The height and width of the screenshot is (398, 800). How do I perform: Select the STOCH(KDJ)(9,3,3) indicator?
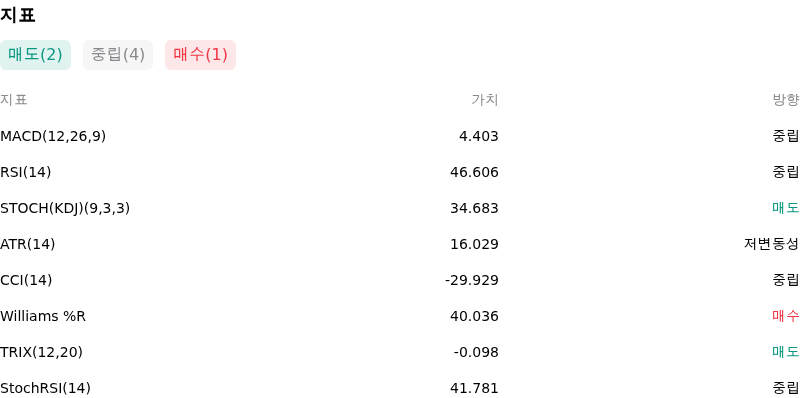[x=65, y=208]
